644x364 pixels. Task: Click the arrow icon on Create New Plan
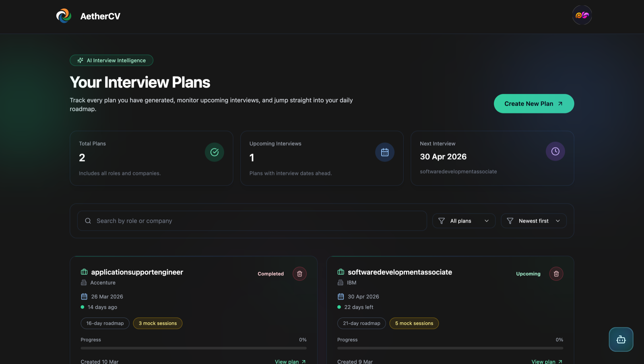[x=560, y=104]
